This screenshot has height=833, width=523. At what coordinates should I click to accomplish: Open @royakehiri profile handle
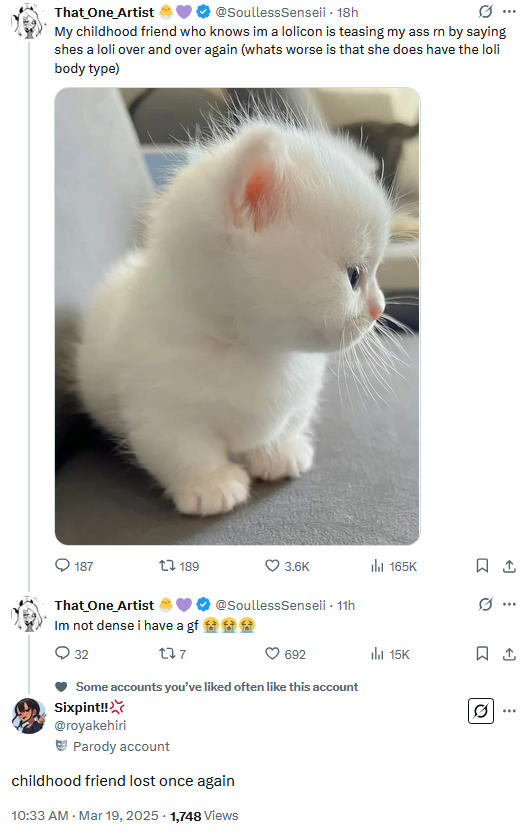tap(90, 725)
